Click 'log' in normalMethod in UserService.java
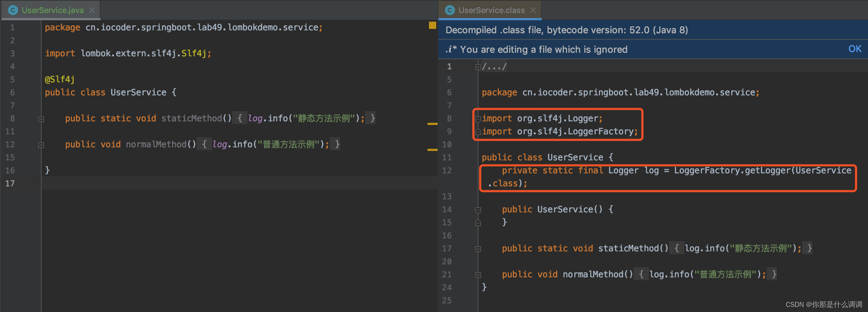Screen dimensions: 868x312 pos(220,144)
